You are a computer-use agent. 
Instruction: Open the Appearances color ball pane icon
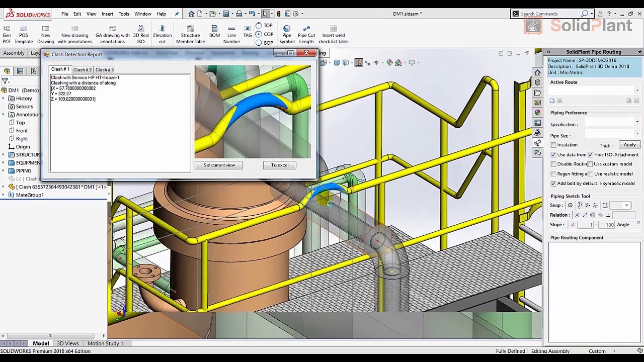538,113
